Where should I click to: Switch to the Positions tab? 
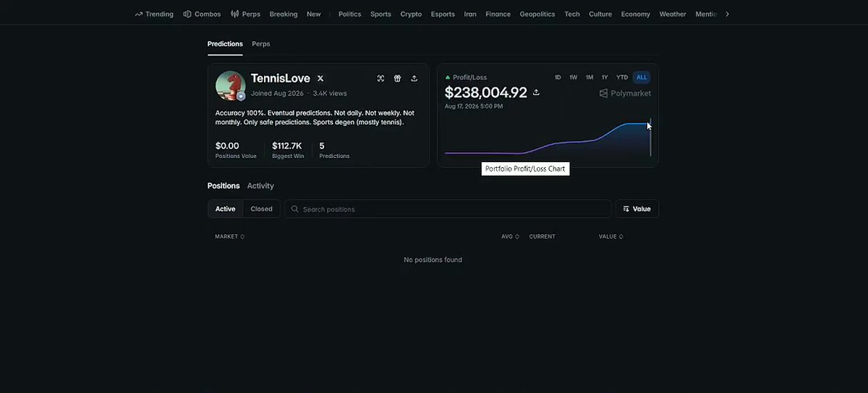tap(224, 186)
